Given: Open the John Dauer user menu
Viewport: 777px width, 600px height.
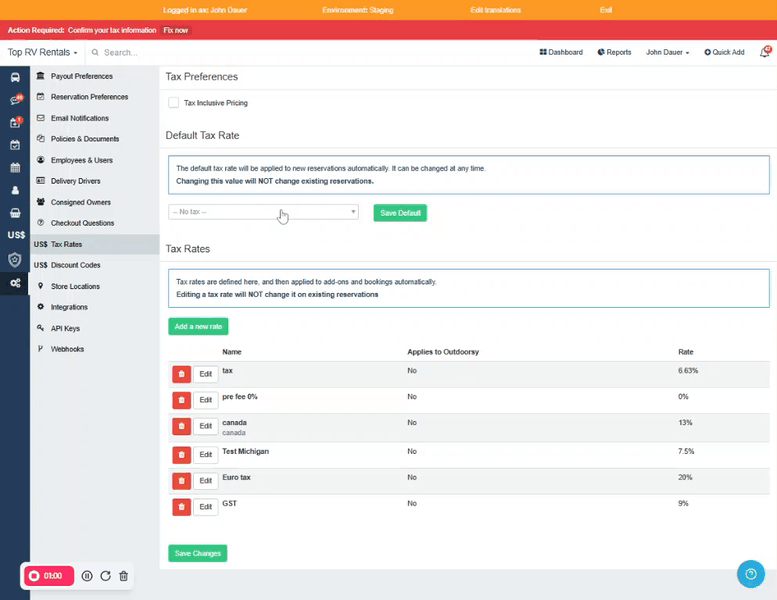Looking at the screenshot, I should pyautogui.click(x=667, y=52).
